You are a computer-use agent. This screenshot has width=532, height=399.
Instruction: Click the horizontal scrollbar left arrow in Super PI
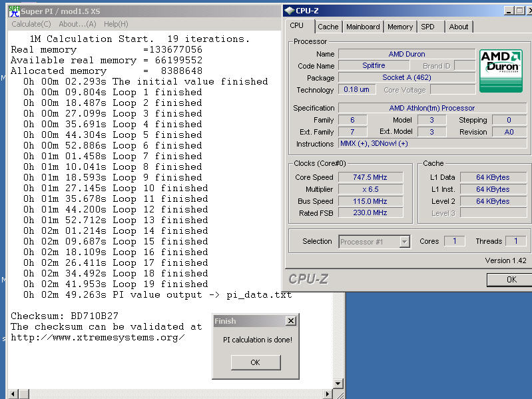pos(13,394)
